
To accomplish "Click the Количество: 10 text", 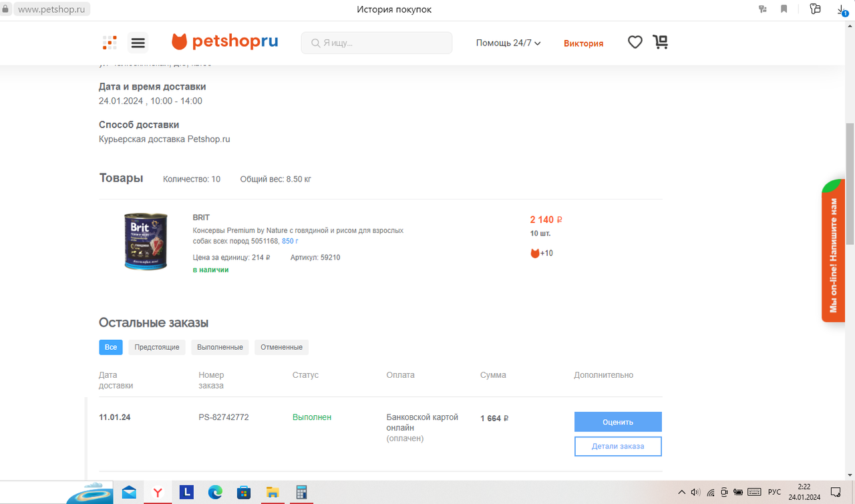I will coord(192,180).
